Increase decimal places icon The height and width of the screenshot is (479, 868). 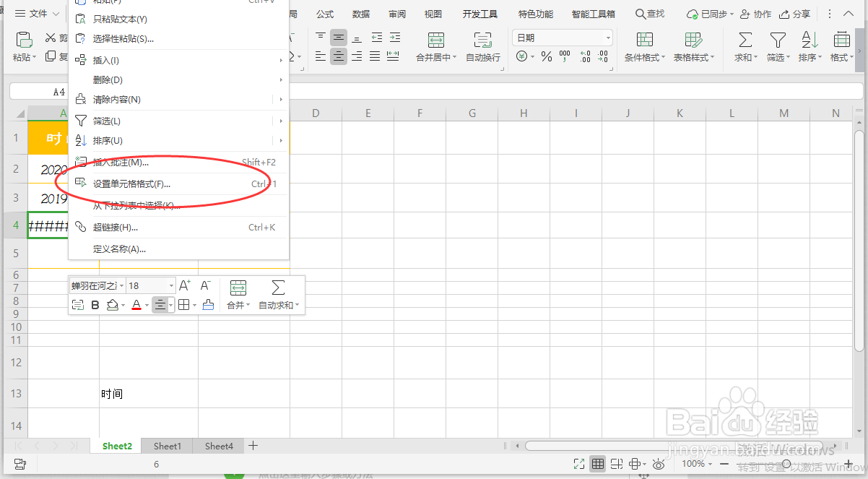(x=585, y=56)
